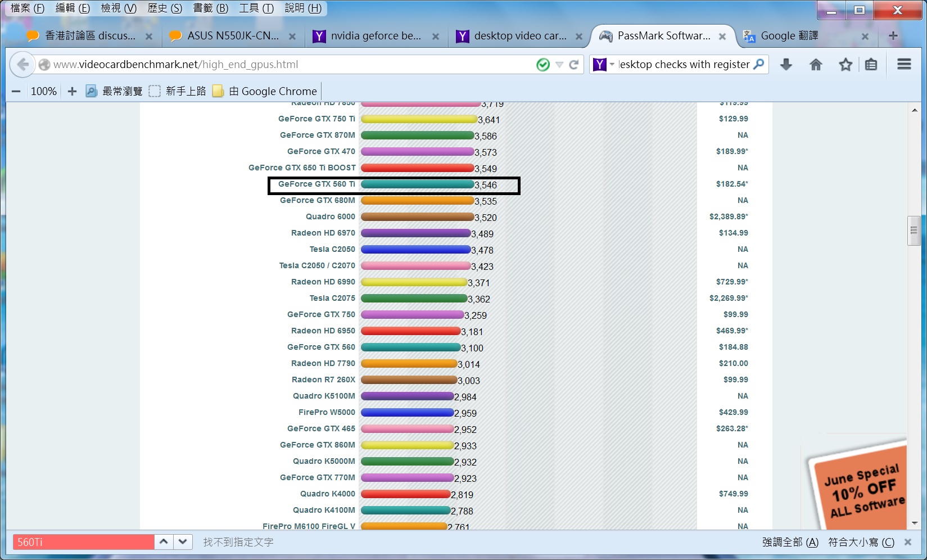Viewport: 927px width, 560px height.
Task: Open the bookmarks list icon
Action: pos(871,65)
